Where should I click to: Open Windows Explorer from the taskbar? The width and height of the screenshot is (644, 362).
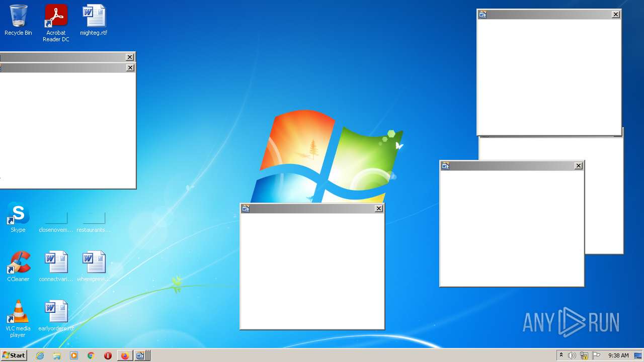[57, 355]
